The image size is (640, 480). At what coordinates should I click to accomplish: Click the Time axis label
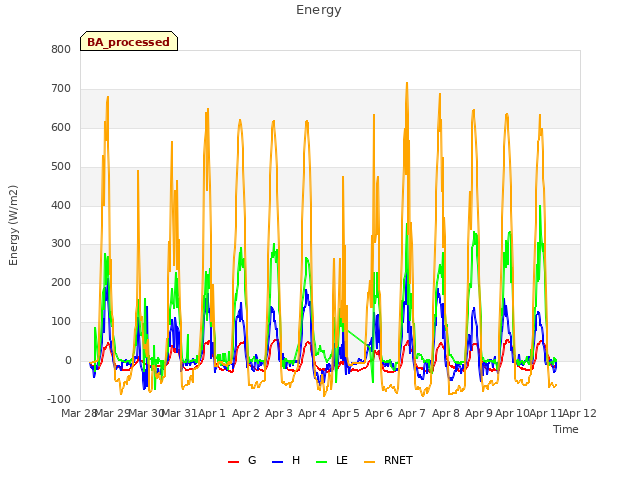point(566,429)
